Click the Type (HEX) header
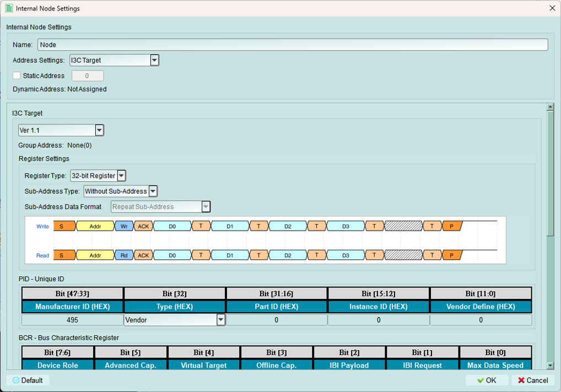Screen dimensions: 561x392 tap(175, 307)
